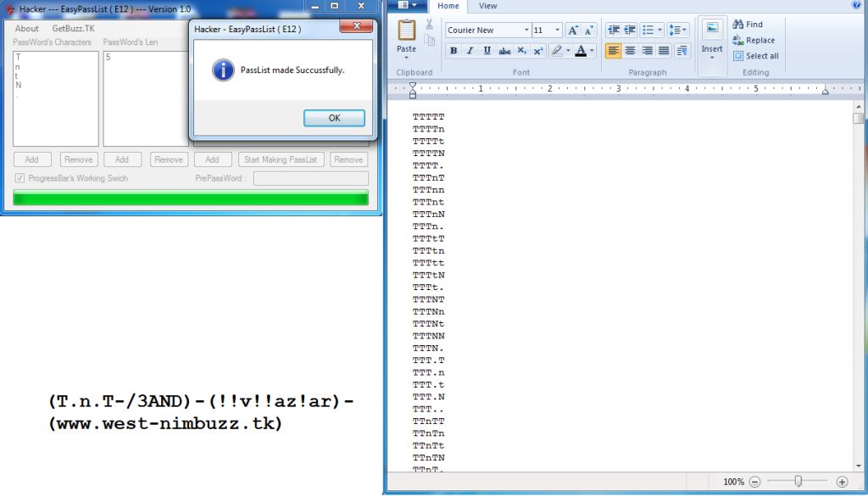
Task: Click the line spacing icon
Action: 674,30
